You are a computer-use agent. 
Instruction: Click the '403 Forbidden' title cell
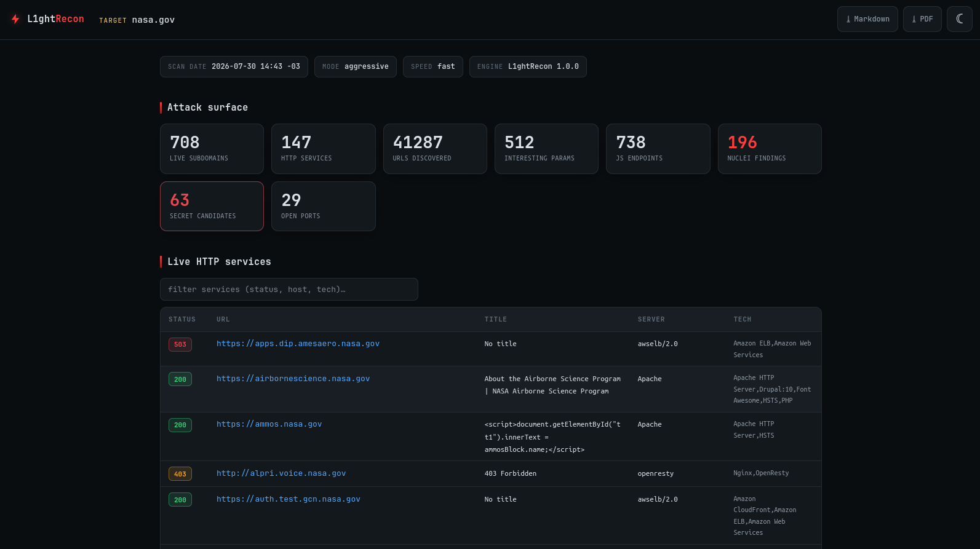click(x=511, y=473)
